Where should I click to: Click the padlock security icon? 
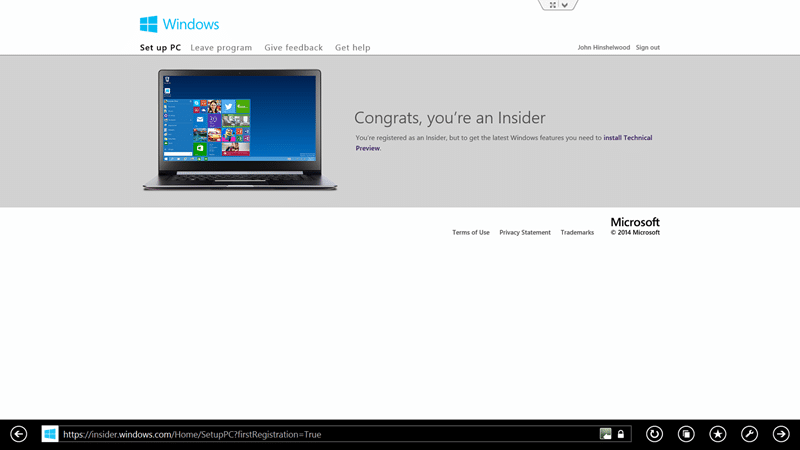(621, 434)
